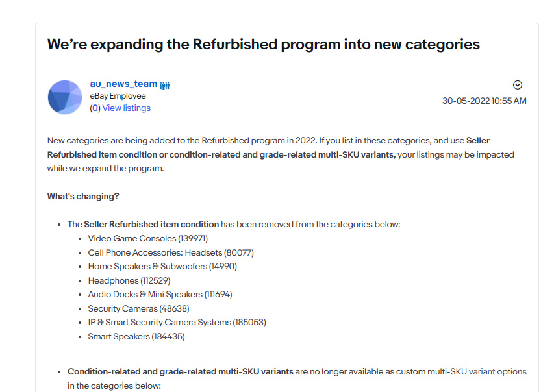Select IP & Smart Security Camera Systems item
This screenshot has height=392, width=554.
click(x=177, y=323)
